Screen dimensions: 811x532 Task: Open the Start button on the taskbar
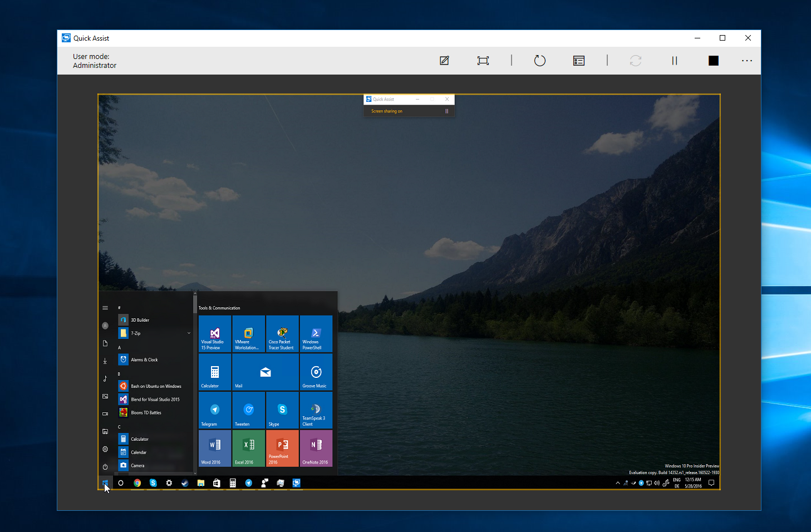(105, 483)
